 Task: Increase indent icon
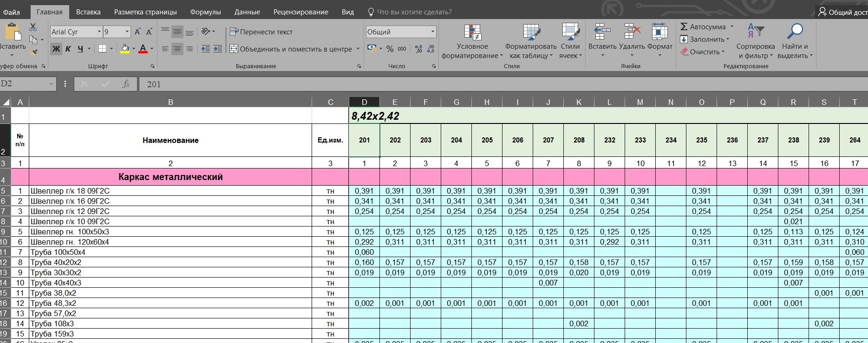(218, 49)
